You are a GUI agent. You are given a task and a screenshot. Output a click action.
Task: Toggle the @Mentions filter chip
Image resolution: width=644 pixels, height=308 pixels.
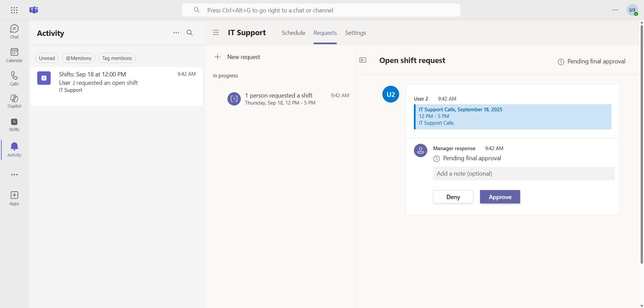tap(78, 58)
